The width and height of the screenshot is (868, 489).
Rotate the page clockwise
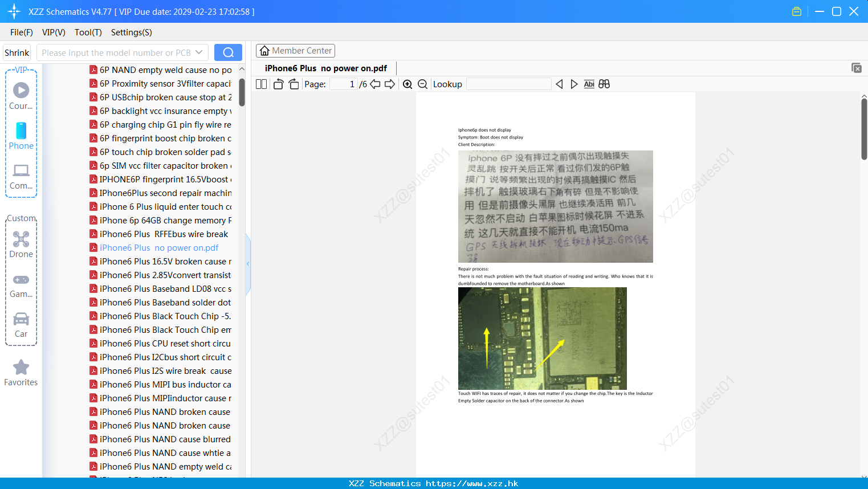(x=294, y=84)
